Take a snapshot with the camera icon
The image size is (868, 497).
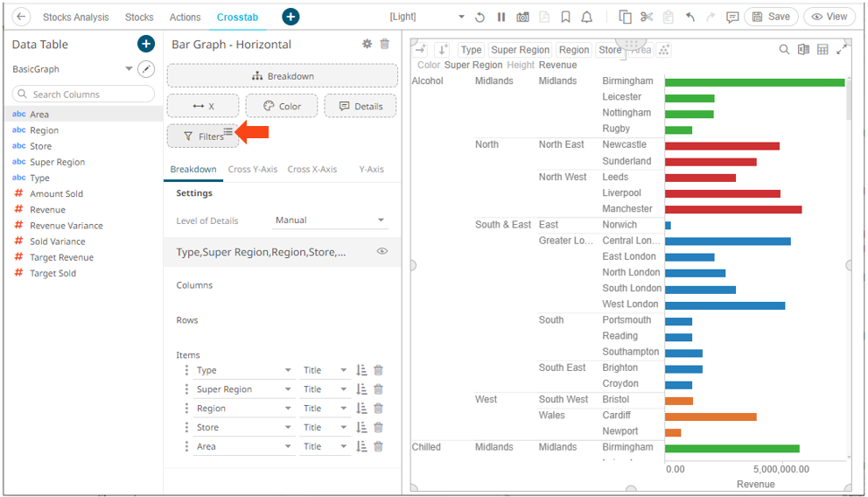[522, 17]
